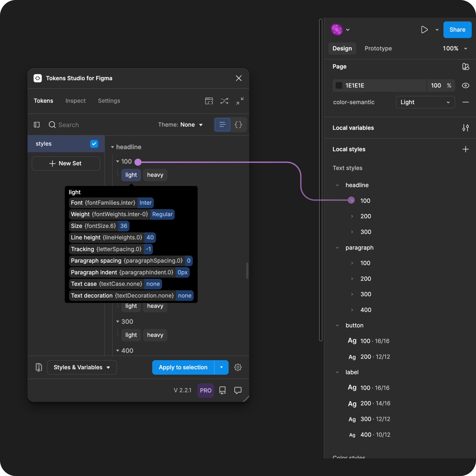Image resolution: width=476 pixels, height=476 pixels.
Task: Click the shuffle resolve tokens icon
Action: (224, 101)
